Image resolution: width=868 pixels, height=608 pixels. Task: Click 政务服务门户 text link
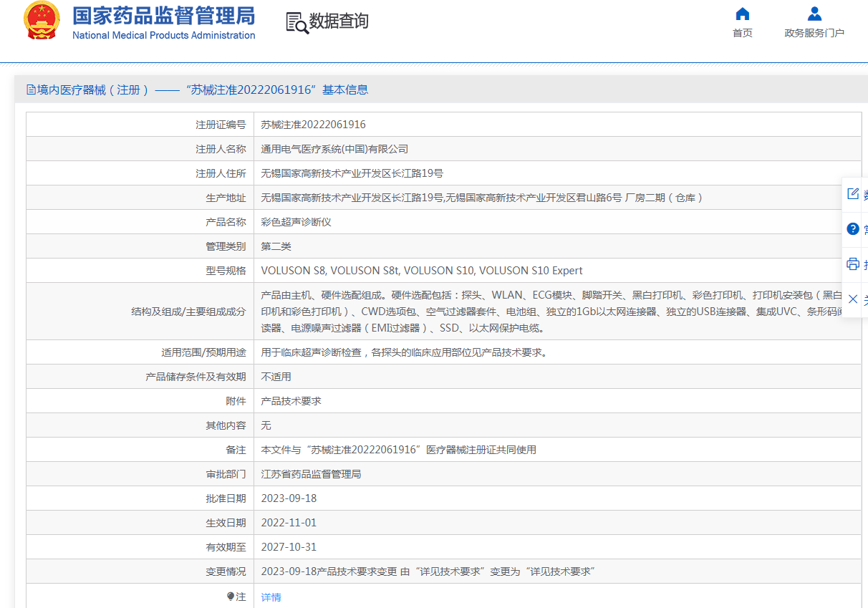coord(814,33)
